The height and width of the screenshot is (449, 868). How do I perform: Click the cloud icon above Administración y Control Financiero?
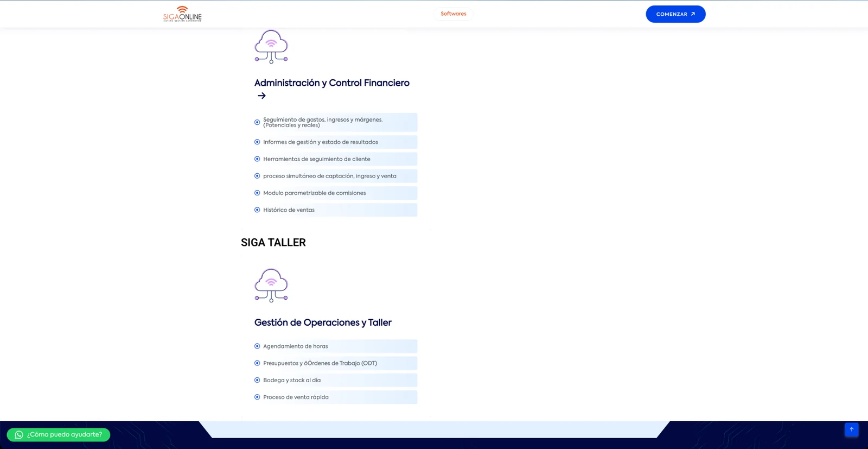[x=271, y=47]
